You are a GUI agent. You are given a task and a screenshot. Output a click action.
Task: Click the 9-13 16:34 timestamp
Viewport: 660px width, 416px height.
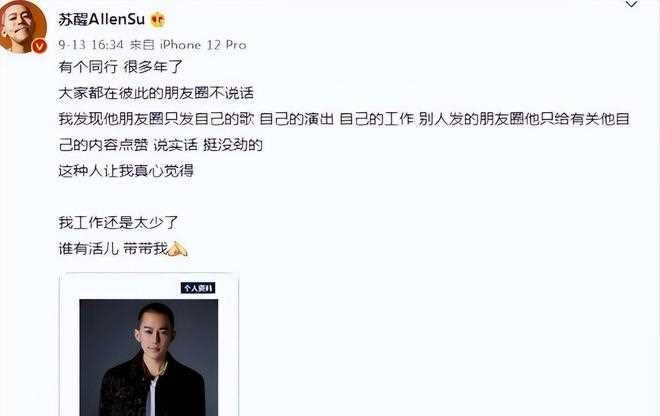click(x=91, y=45)
